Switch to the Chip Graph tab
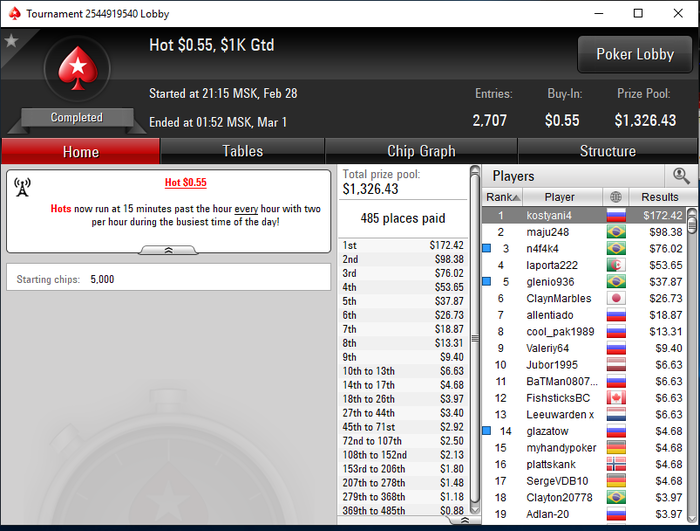The width and height of the screenshot is (700, 531). coord(421,151)
